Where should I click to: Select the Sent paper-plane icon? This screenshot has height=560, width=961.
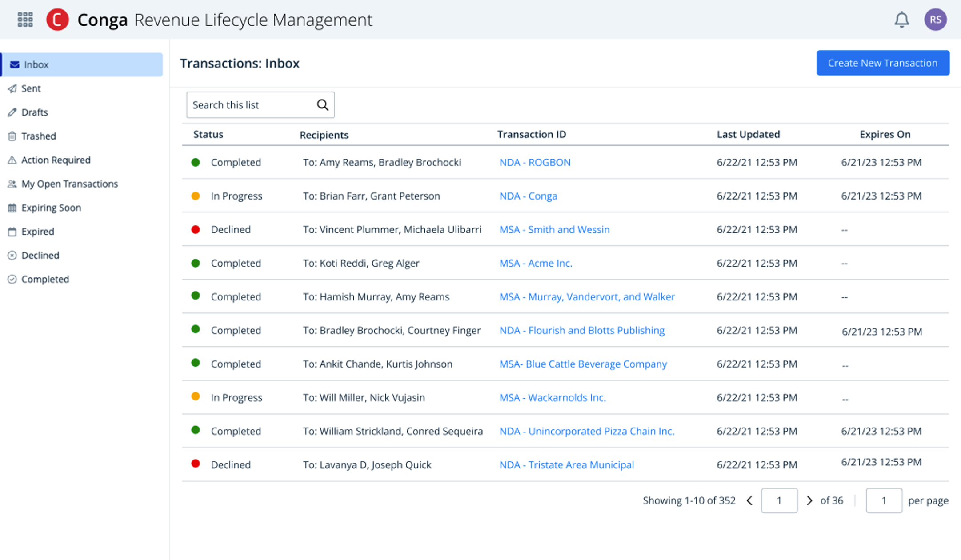point(12,88)
